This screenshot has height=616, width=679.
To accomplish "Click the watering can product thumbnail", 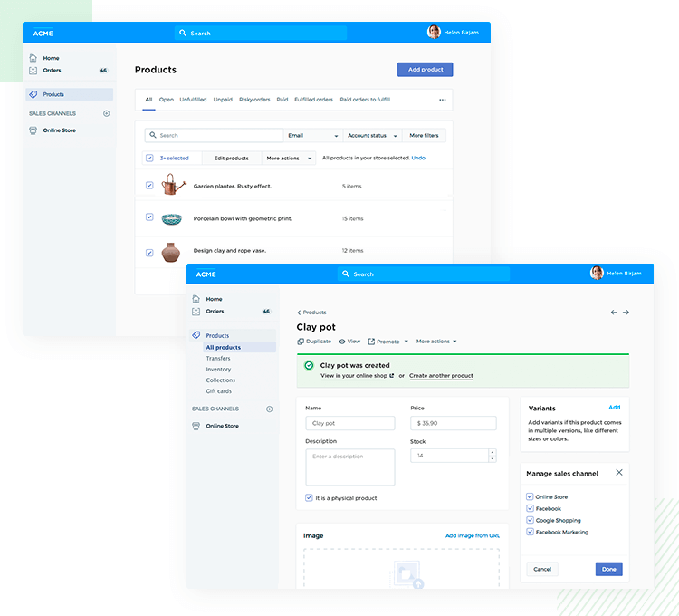I will coord(173,185).
